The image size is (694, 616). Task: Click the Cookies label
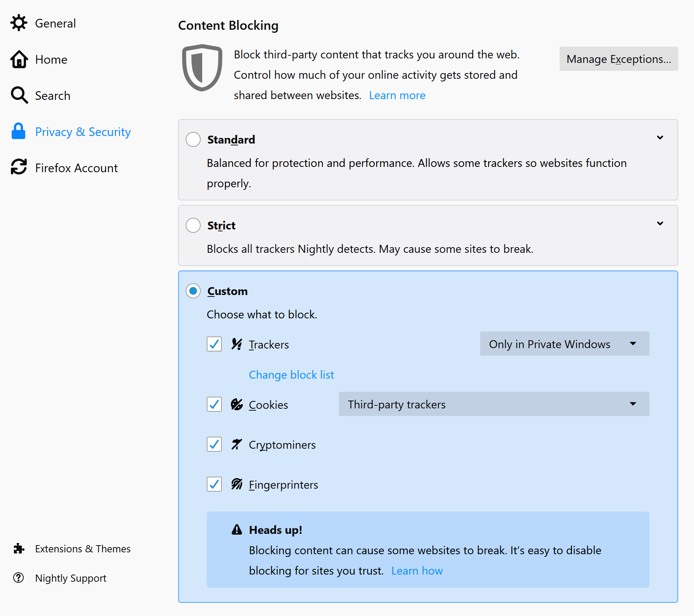pyautogui.click(x=268, y=405)
